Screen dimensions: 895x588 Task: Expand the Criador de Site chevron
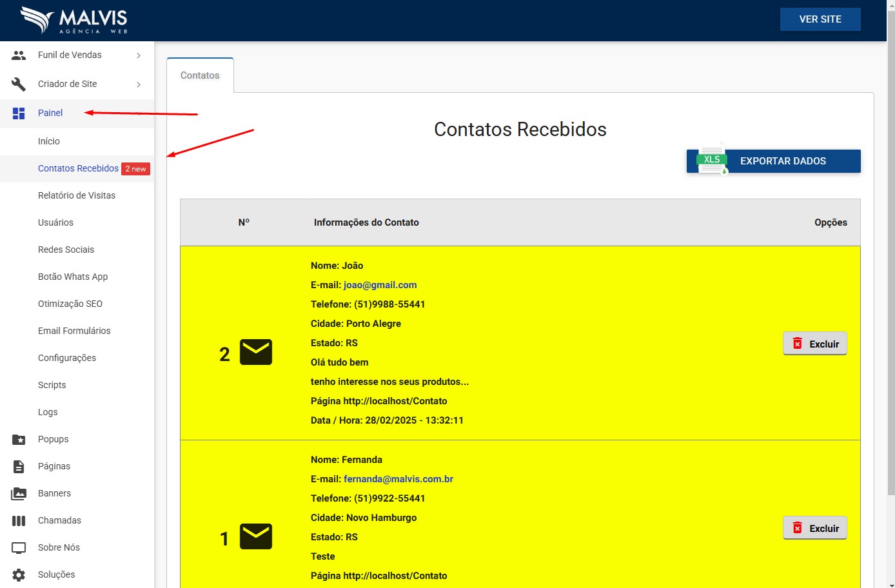(x=139, y=84)
